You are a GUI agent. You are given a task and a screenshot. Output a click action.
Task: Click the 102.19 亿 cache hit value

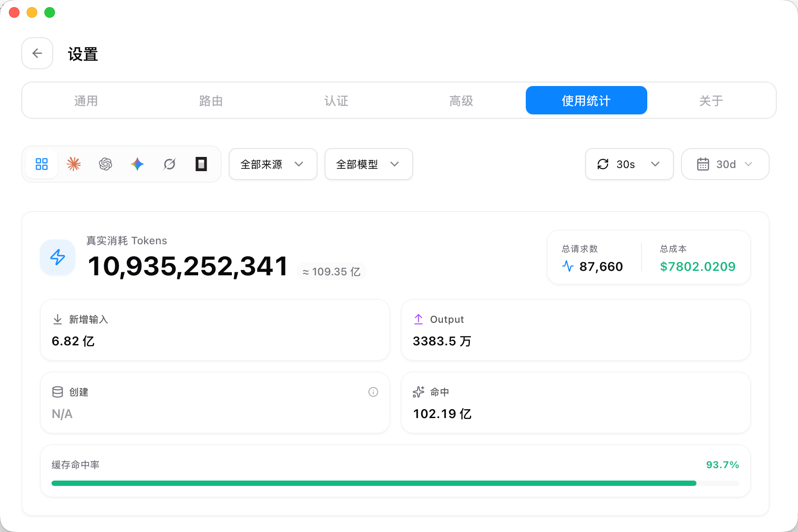(x=442, y=414)
